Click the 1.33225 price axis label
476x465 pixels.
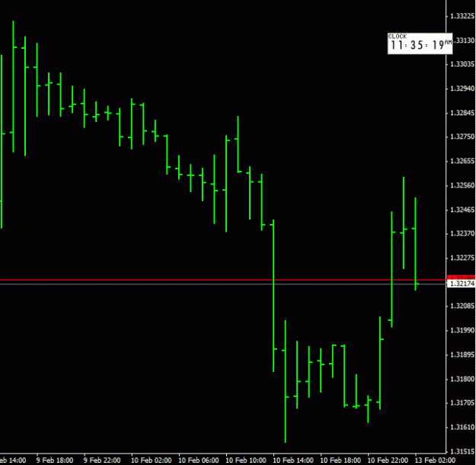click(x=462, y=16)
